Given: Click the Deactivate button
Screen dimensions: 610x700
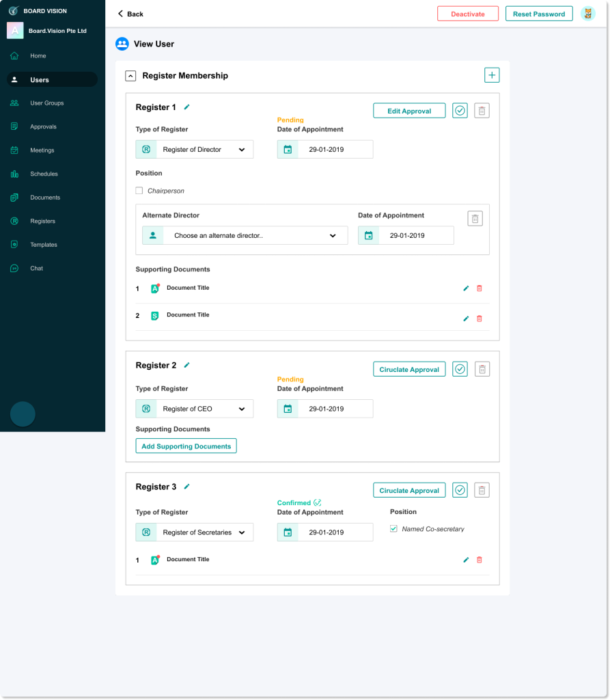Looking at the screenshot, I should [468, 14].
